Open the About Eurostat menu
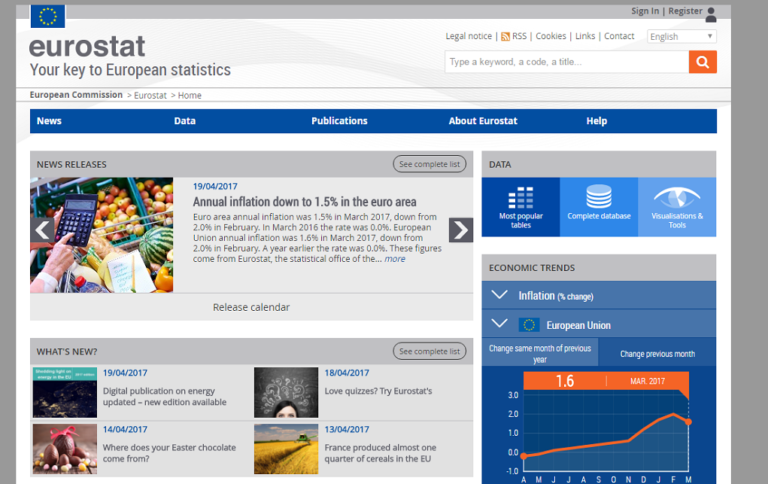This screenshot has height=484, width=768. pos(483,121)
